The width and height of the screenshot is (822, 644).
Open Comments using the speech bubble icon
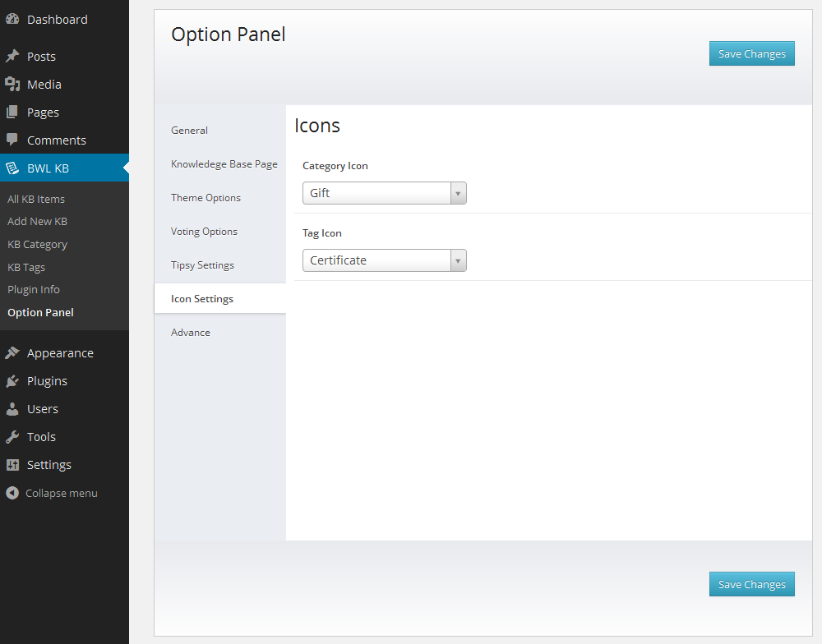tap(14, 140)
